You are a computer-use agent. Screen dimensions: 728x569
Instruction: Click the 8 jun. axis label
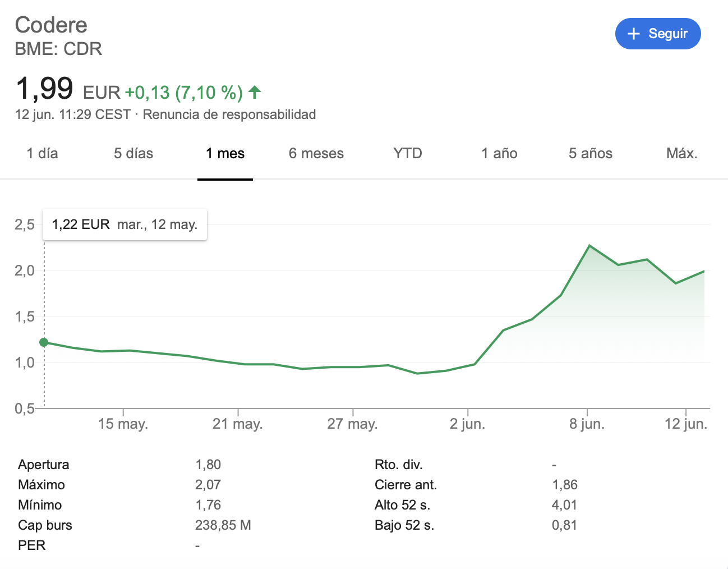[587, 424]
